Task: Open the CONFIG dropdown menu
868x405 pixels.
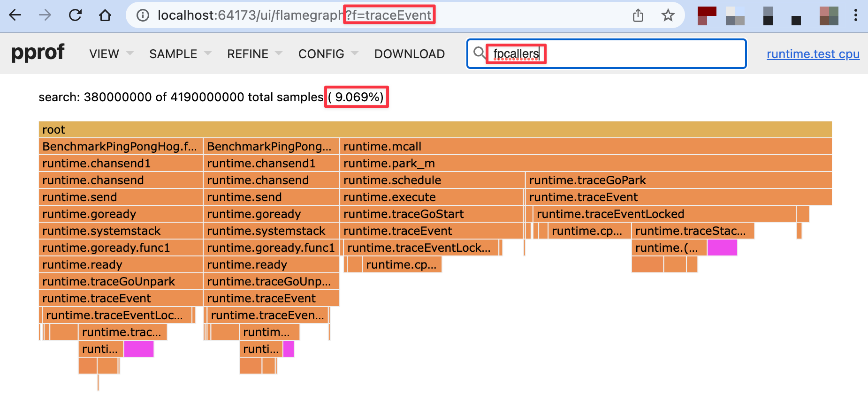Action: [328, 54]
